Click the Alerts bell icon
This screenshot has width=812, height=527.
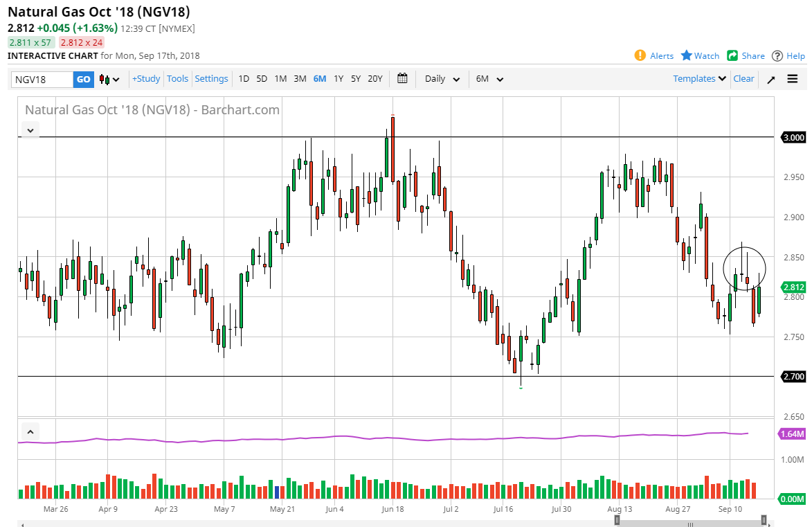coord(641,55)
